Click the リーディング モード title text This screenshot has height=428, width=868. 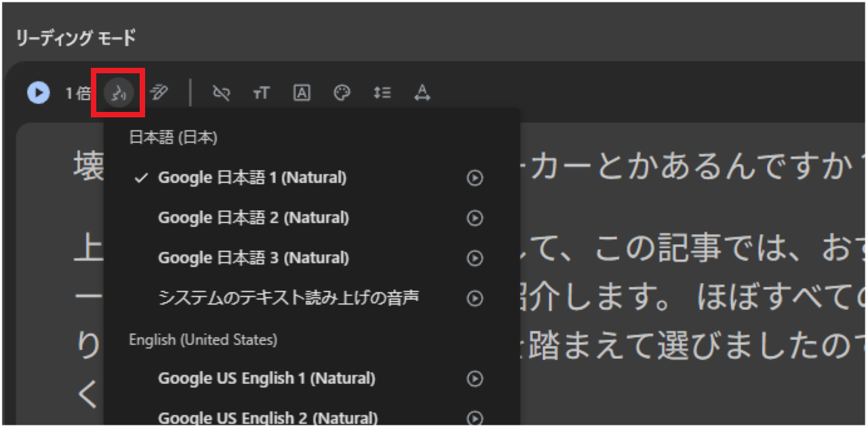(x=74, y=39)
